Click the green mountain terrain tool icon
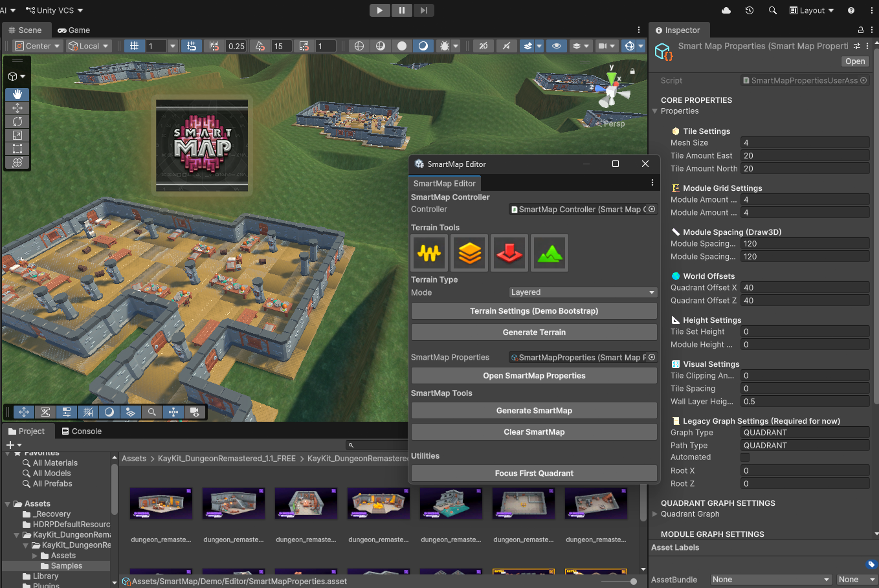 pyautogui.click(x=550, y=253)
